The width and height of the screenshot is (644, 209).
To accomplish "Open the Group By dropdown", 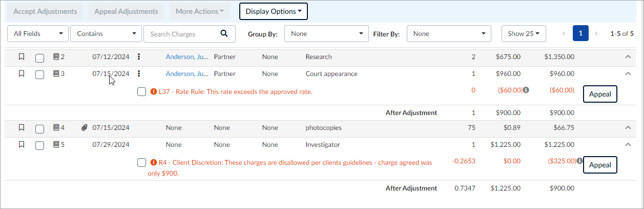I will coord(326,34).
